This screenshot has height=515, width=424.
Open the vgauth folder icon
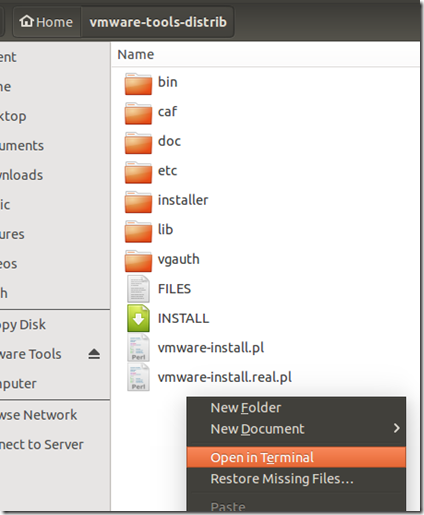(138, 261)
